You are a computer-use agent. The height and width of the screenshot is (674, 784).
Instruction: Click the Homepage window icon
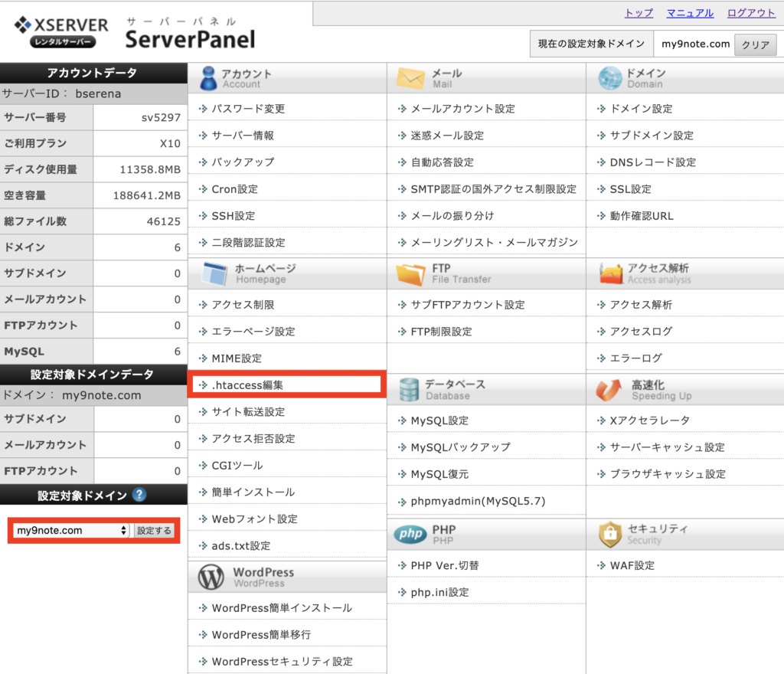coord(214,273)
